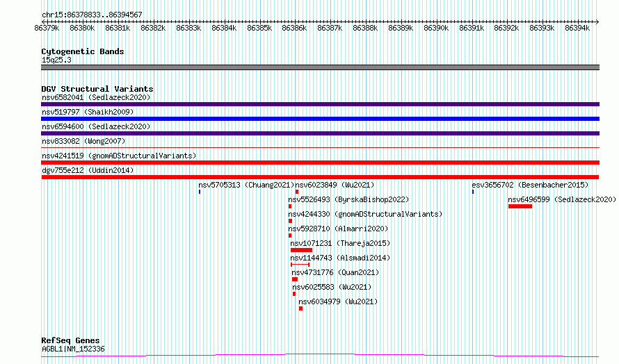Click the small blue nsv5705313 variant marker
Viewport: 619px width, 364px height.
[x=200, y=192]
